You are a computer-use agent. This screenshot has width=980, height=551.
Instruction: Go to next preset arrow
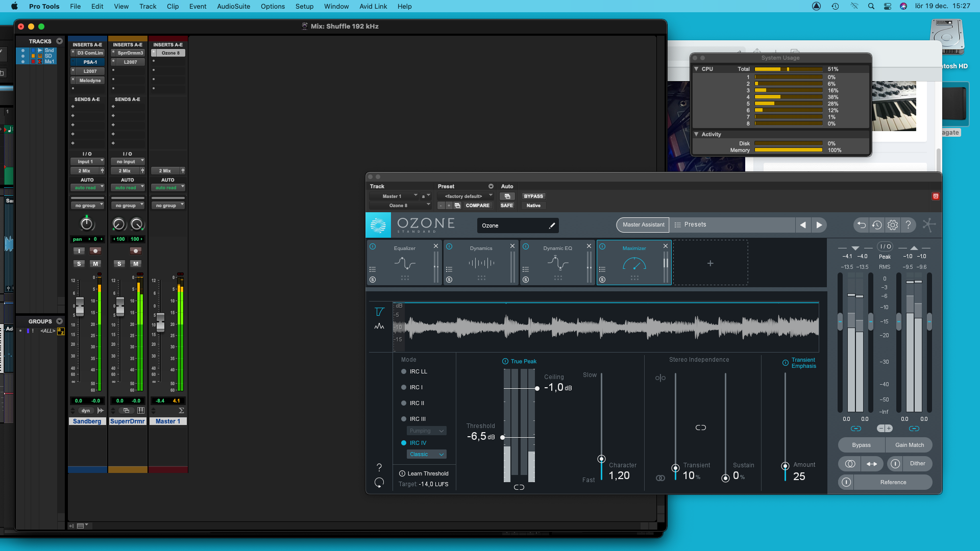[819, 225]
